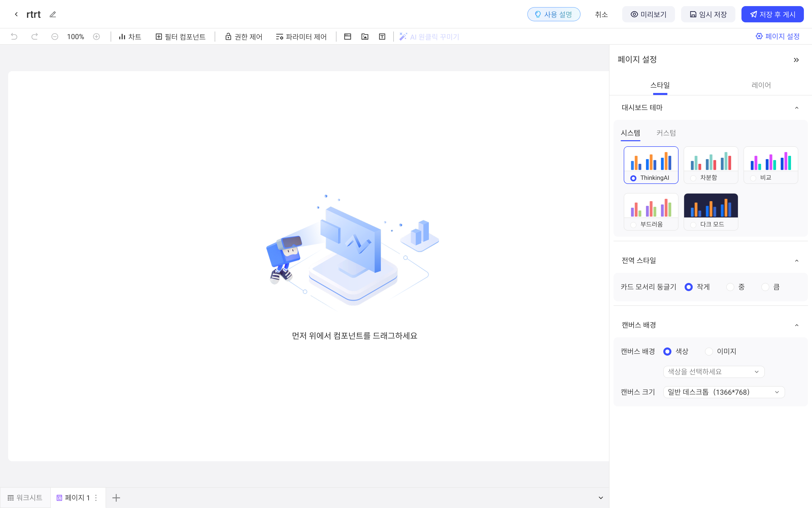
Task: Open 파라미터 제어
Action: coord(301,37)
